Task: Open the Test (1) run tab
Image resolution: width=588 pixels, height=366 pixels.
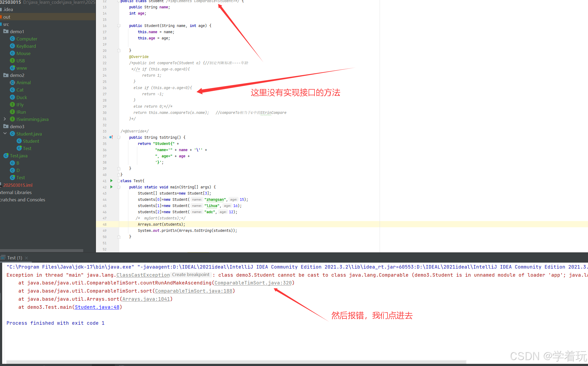Action: [14, 258]
